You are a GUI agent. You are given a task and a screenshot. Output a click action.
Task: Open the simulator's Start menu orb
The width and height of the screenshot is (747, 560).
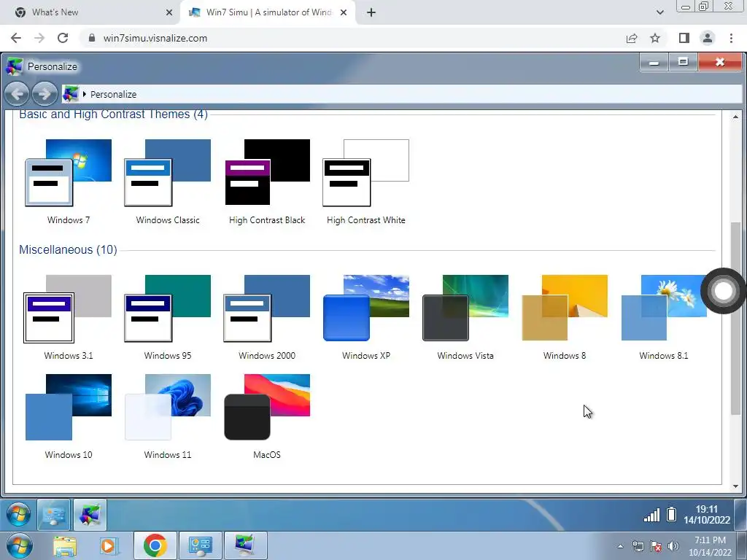pos(18,514)
